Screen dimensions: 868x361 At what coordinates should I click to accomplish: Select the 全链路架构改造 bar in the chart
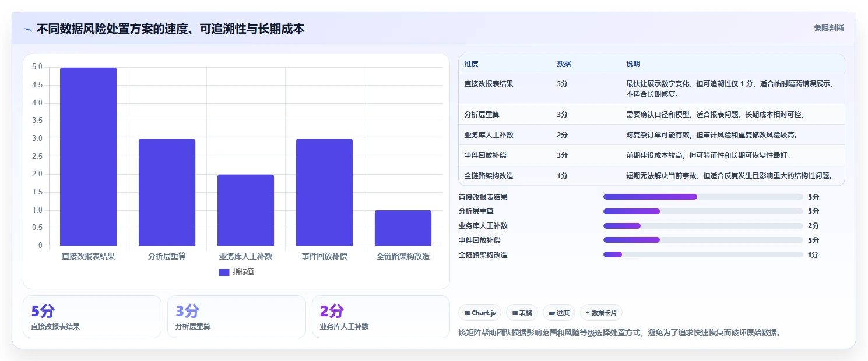(403, 228)
